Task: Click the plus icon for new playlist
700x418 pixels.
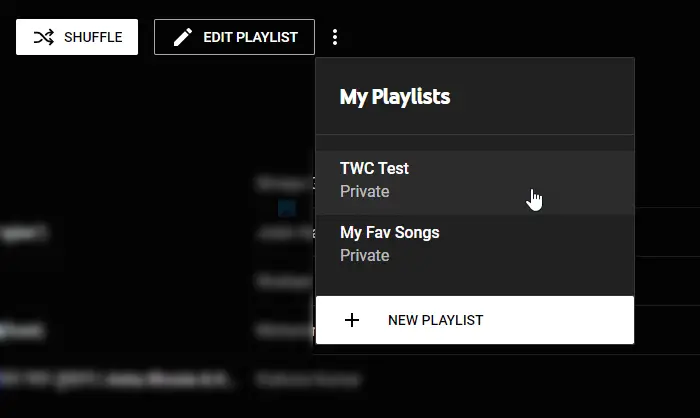Action: (351, 320)
